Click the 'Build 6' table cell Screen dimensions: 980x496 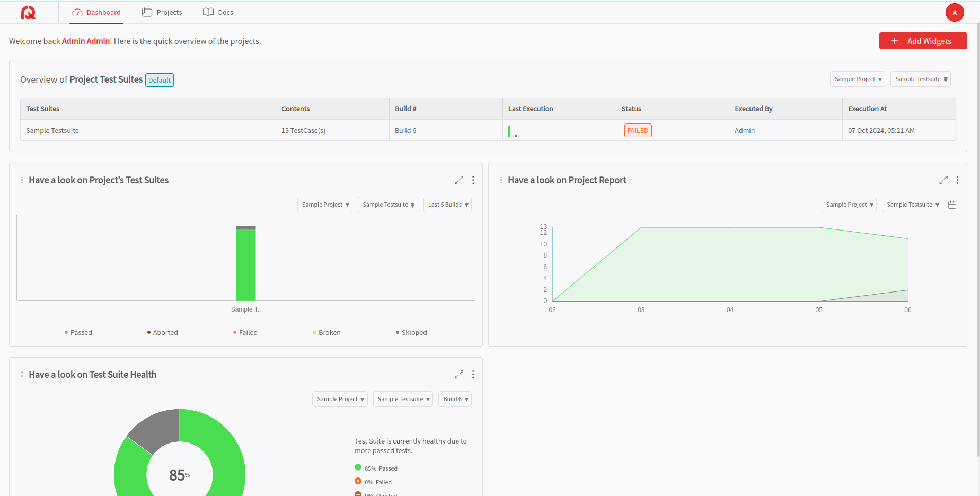pyautogui.click(x=405, y=130)
